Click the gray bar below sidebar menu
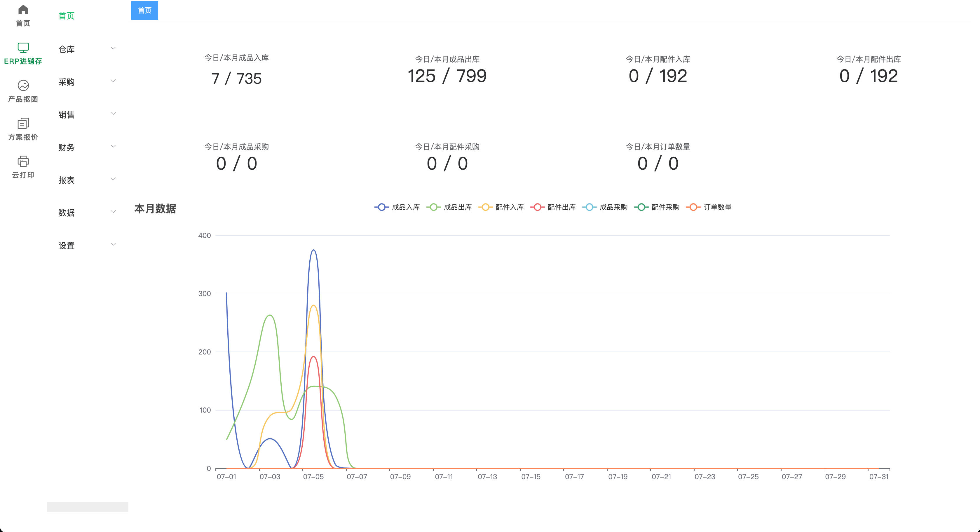 [x=87, y=507]
